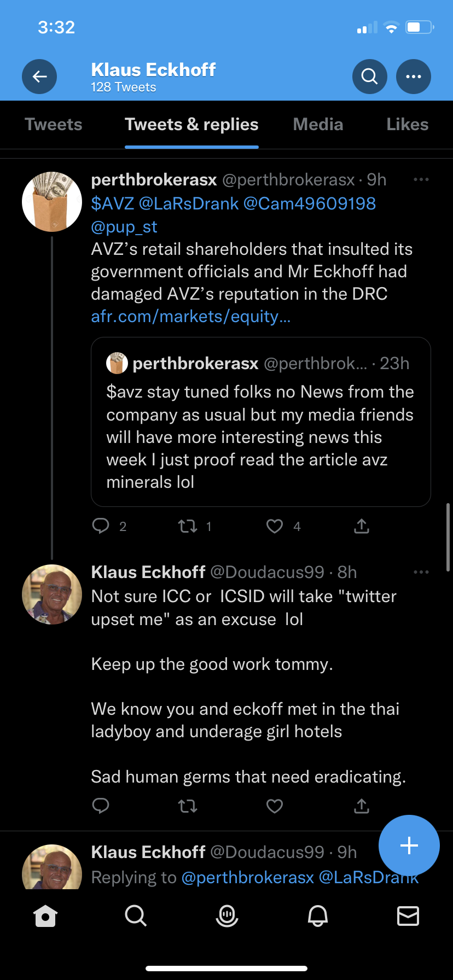Open profile more options menu
Viewport: 453px width, 980px height.
click(x=414, y=77)
